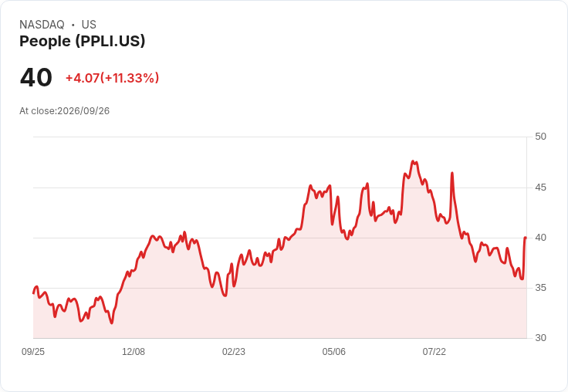
Task: Click the US market label
Action: coord(89,25)
